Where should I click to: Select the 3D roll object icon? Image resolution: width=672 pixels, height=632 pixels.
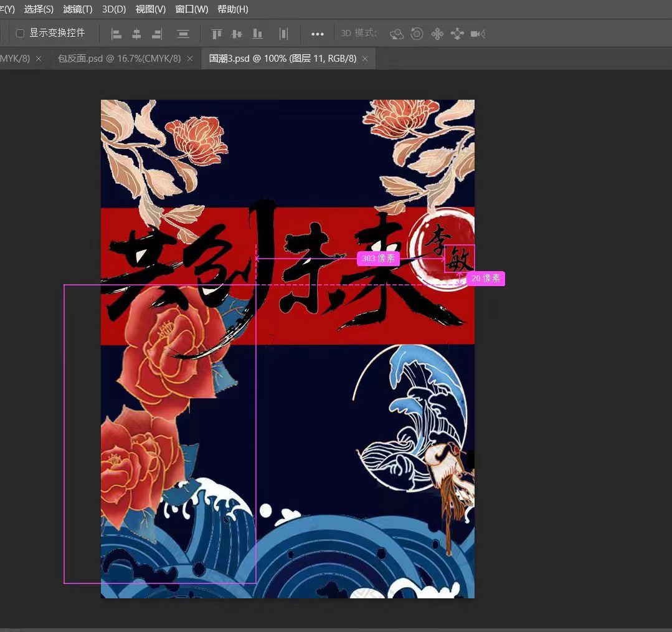click(417, 34)
